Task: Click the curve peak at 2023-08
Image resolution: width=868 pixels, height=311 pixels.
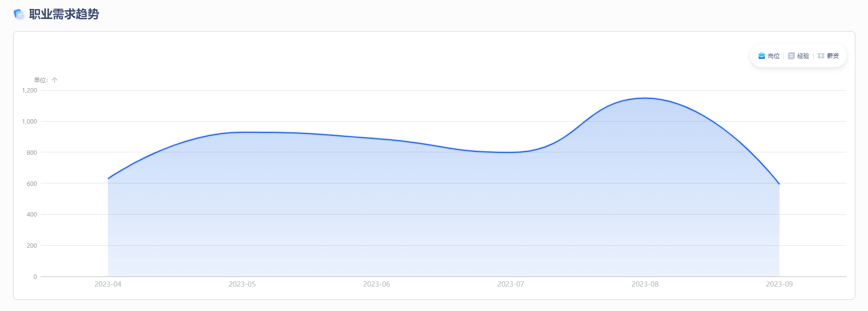Action: (645, 98)
